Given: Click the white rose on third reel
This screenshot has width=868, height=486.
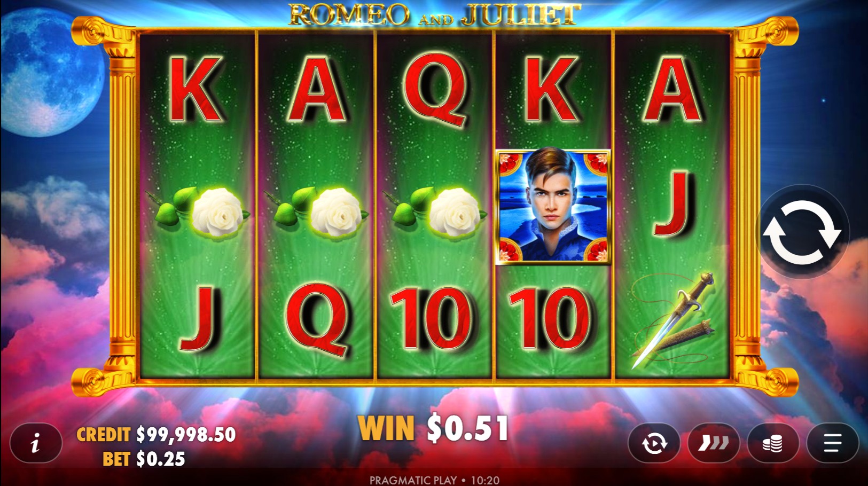Looking at the screenshot, I should tap(438, 212).
